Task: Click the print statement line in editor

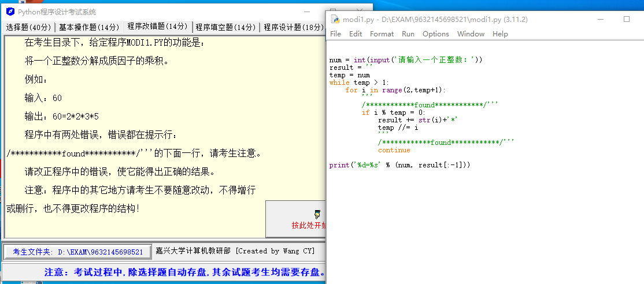Action: click(x=399, y=165)
